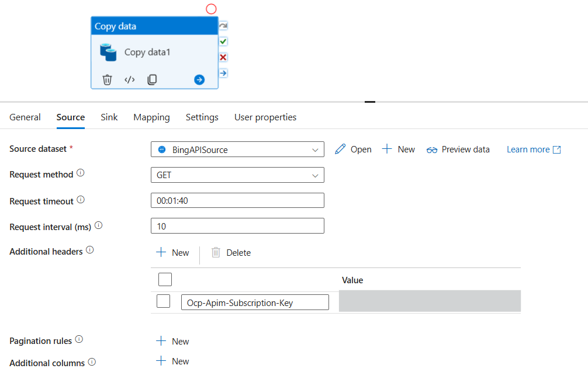Viewport: 588px width, 379px height.
Task: Show info for Request method
Action: pos(81,173)
